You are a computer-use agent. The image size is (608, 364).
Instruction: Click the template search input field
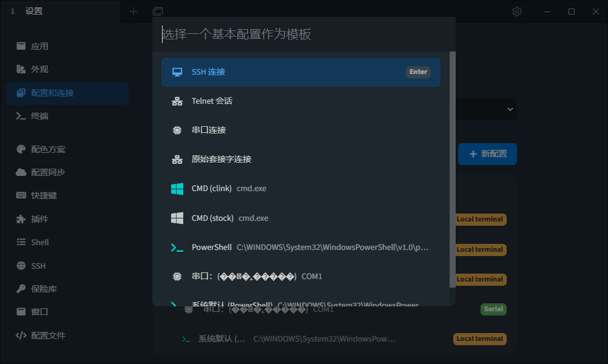click(303, 35)
